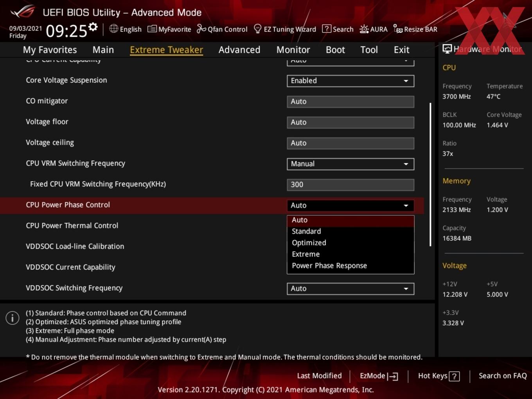Expand CPU VRM Switching Frequency dropdown
Image resolution: width=532 pixels, height=399 pixels.
(350, 164)
